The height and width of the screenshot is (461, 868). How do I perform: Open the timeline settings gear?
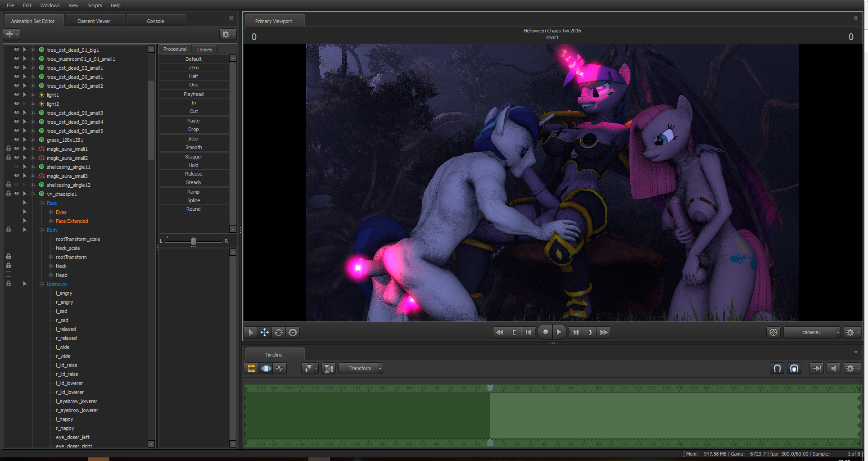850,368
